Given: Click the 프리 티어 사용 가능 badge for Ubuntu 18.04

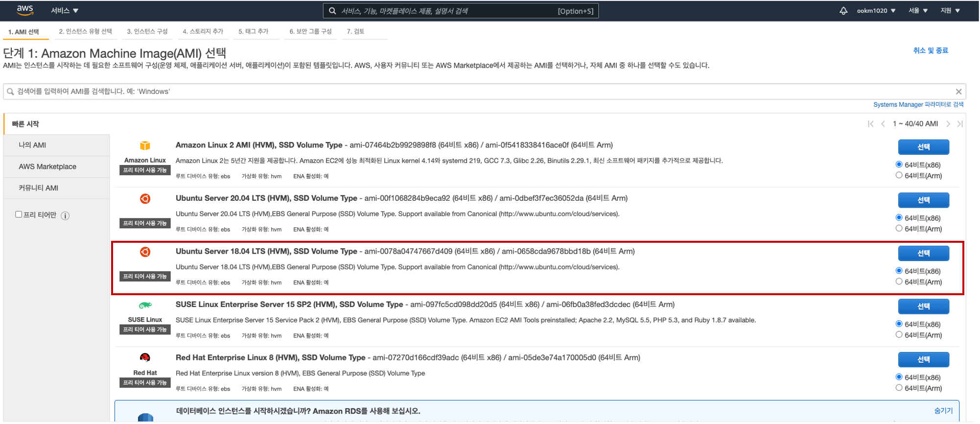Looking at the screenshot, I should [145, 277].
